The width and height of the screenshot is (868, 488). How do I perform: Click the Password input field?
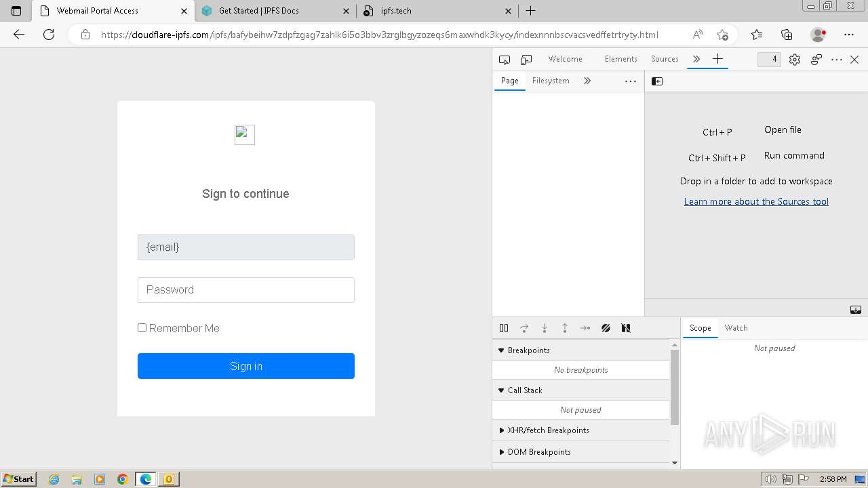[x=246, y=290]
